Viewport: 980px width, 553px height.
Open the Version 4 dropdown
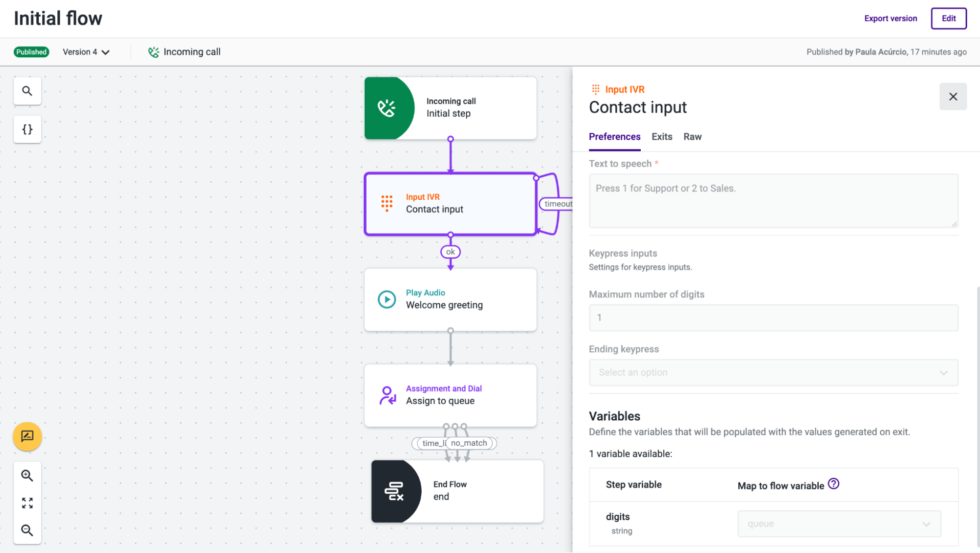86,52
